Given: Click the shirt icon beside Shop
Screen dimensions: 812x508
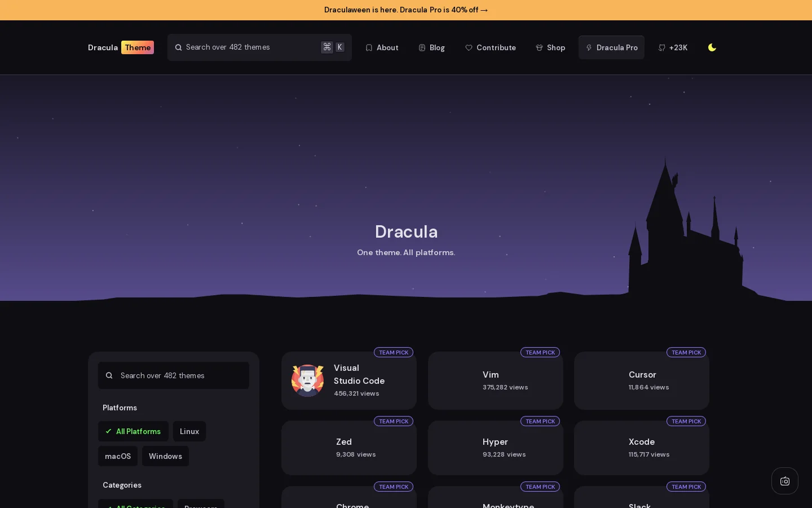Looking at the screenshot, I should [539, 48].
